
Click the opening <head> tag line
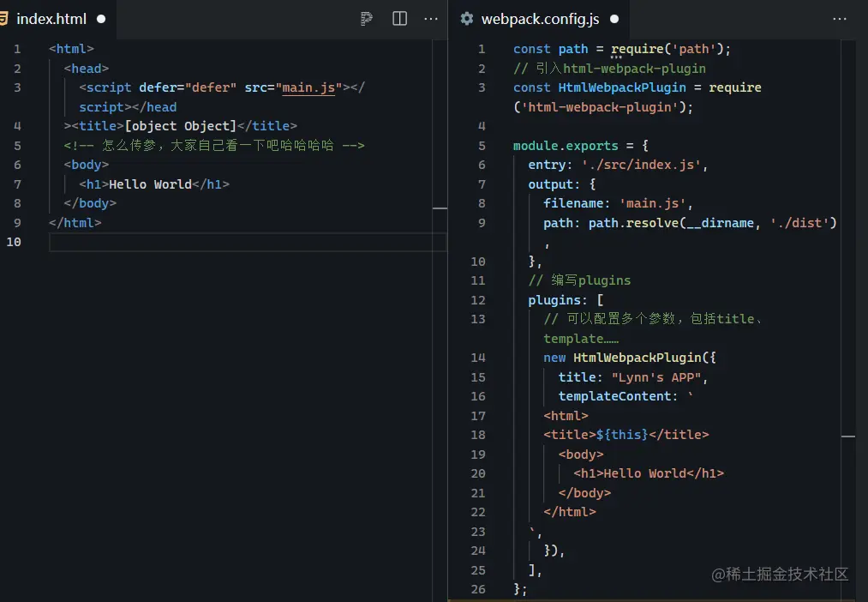pyautogui.click(x=87, y=68)
